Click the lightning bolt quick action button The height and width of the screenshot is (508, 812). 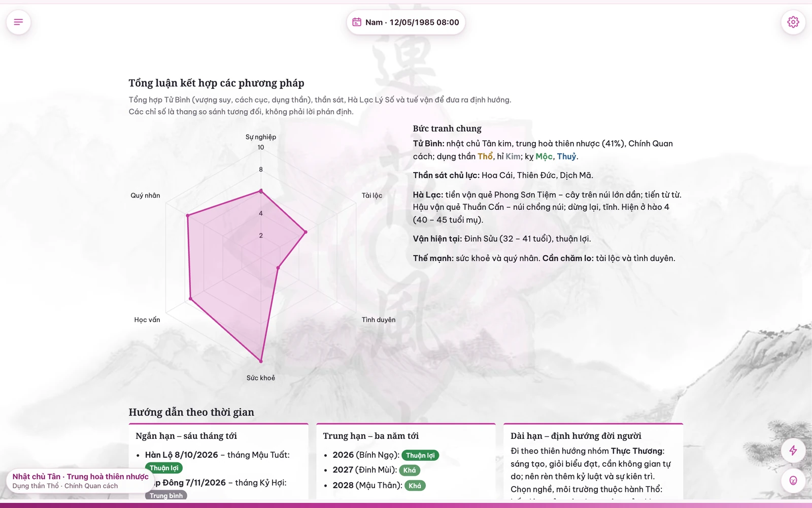pos(793,450)
